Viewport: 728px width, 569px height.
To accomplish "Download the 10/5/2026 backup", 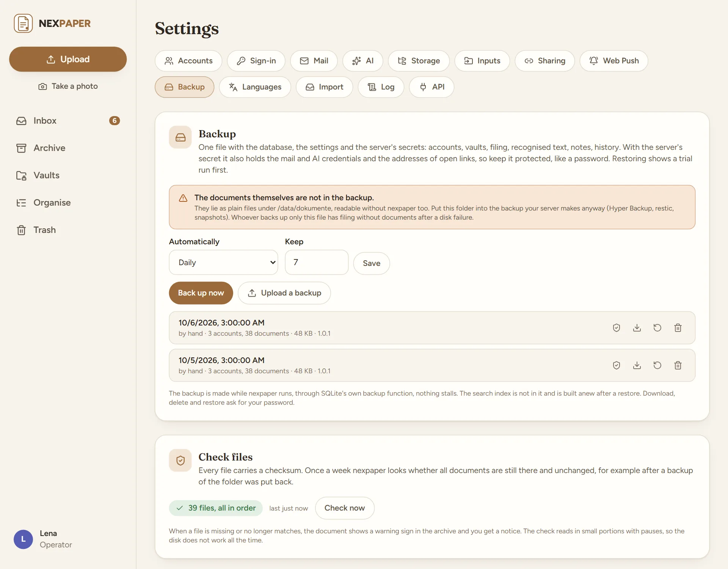I will click(x=637, y=365).
